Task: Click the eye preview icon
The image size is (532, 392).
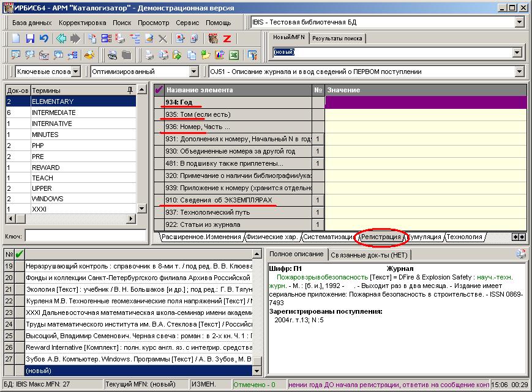Action: [x=112, y=55]
